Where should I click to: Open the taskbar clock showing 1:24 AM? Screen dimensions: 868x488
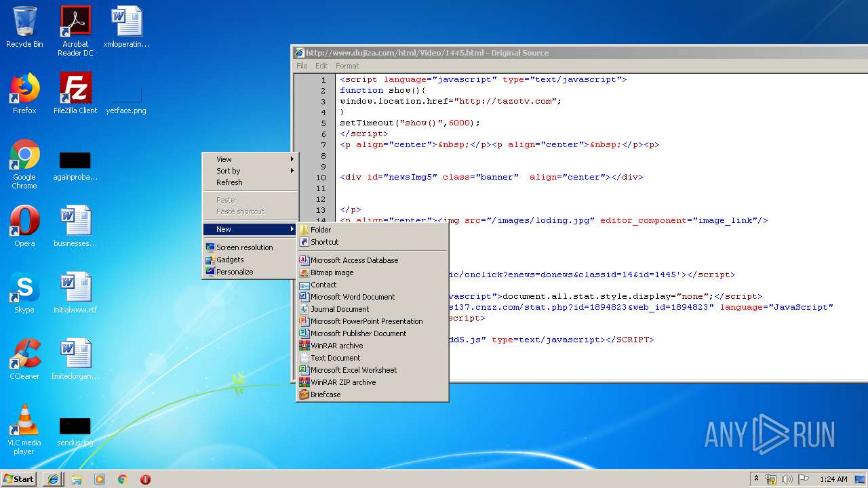coord(833,479)
